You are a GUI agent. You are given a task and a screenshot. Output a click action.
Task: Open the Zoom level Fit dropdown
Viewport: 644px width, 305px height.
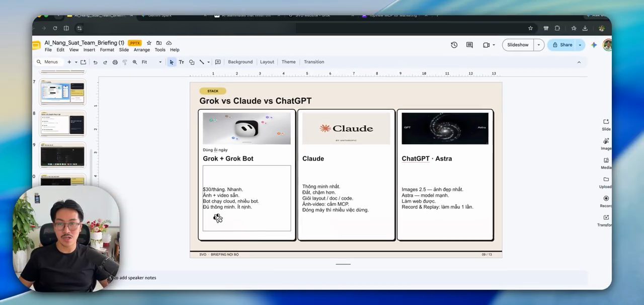pyautogui.click(x=151, y=62)
